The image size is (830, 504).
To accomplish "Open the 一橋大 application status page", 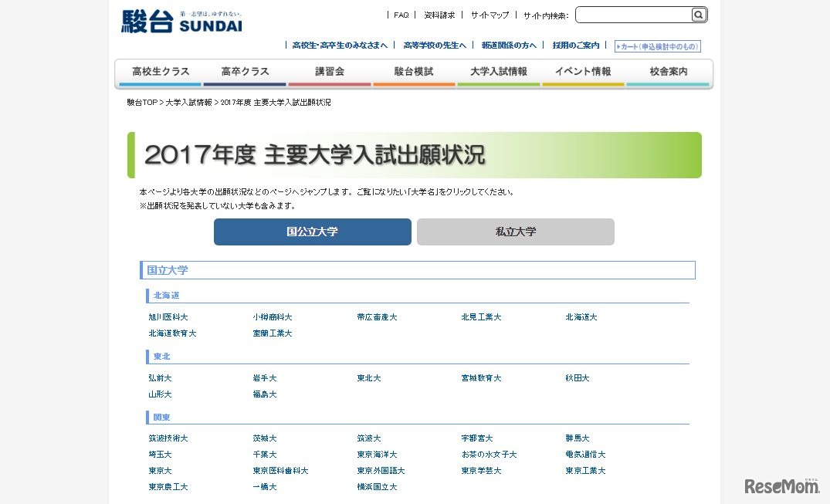I will point(264,487).
